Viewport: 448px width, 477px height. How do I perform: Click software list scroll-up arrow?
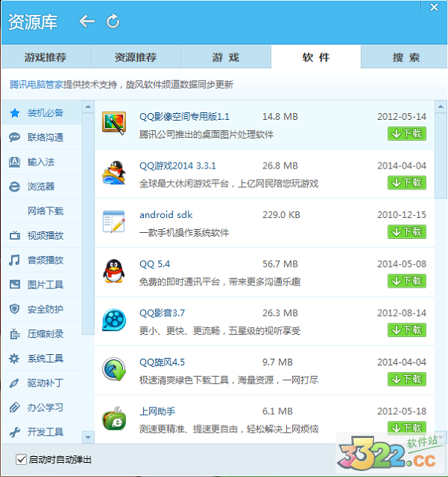click(x=441, y=107)
